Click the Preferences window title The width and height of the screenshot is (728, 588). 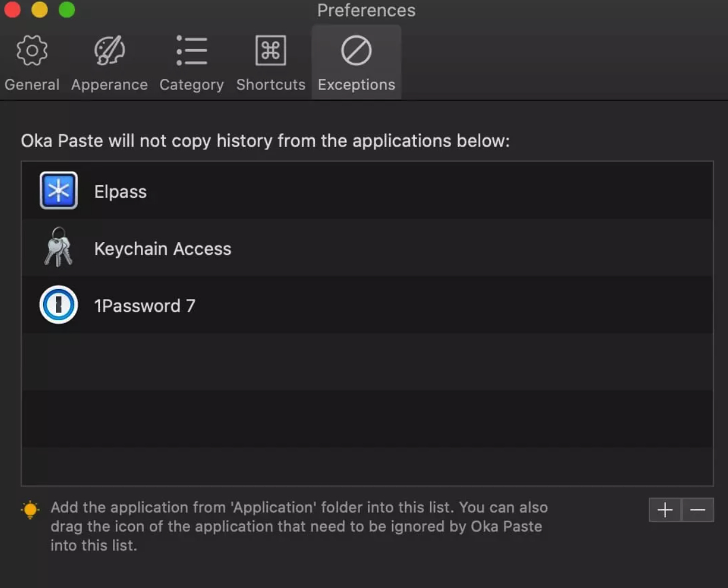click(x=366, y=10)
